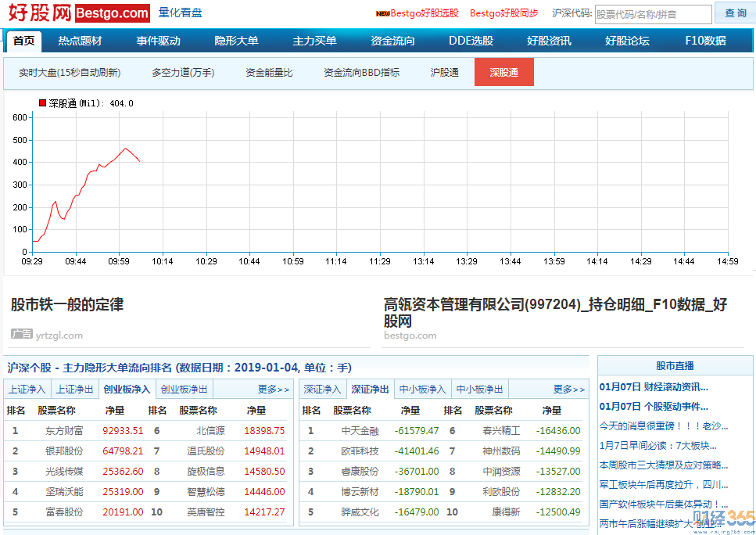Click the stock code search input field
Image resolution: width=756 pixels, height=535 pixels.
pyautogui.click(x=654, y=15)
